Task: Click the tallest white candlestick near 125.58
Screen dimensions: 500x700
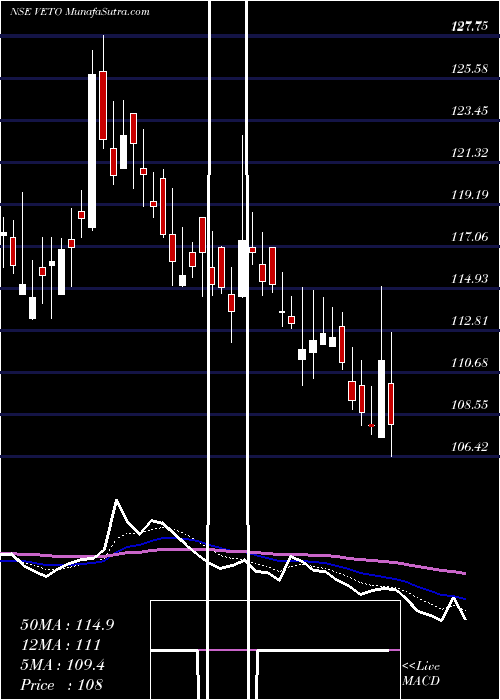Action: coord(92,151)
